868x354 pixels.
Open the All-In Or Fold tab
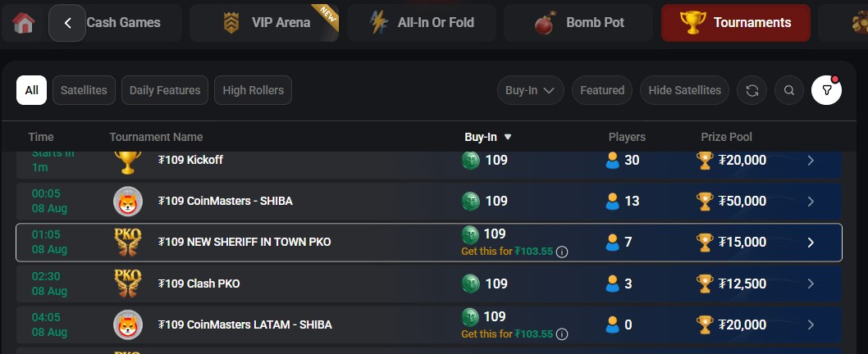click(421, 23)
